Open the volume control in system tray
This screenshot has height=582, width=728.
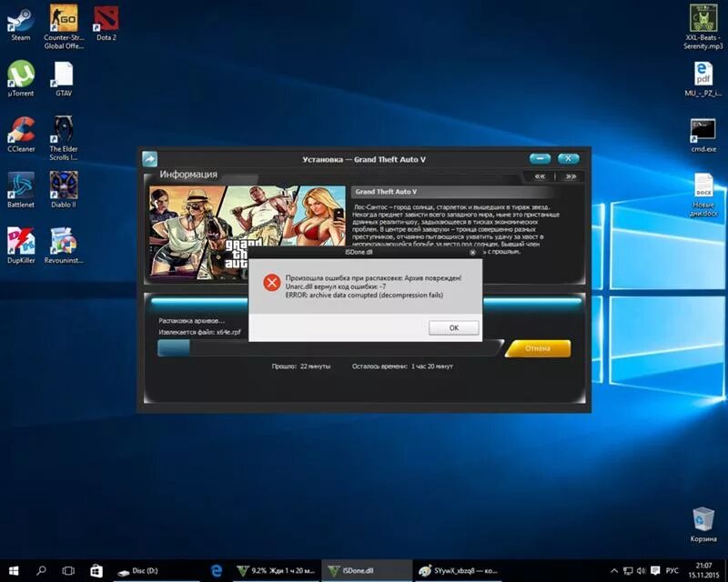pos(642,571)
